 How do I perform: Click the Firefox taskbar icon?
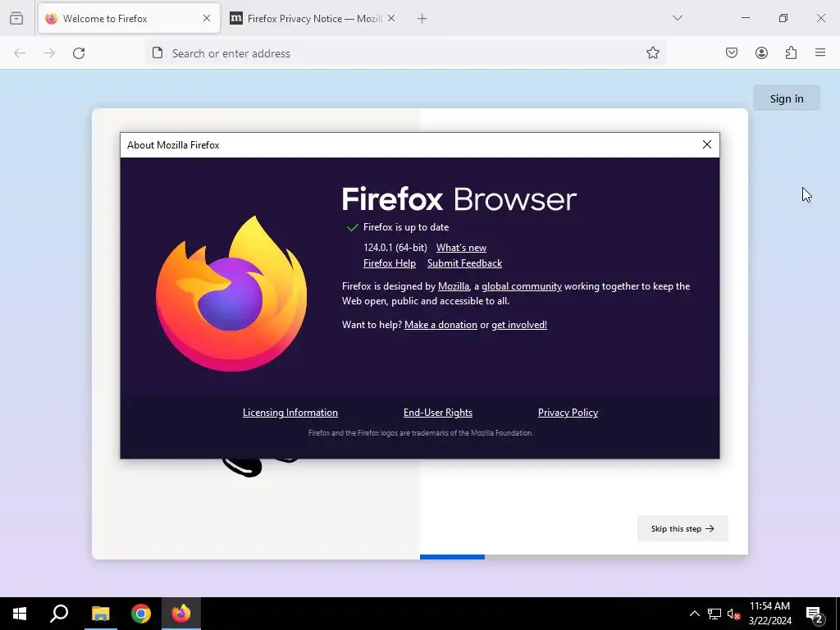(181, 614)
